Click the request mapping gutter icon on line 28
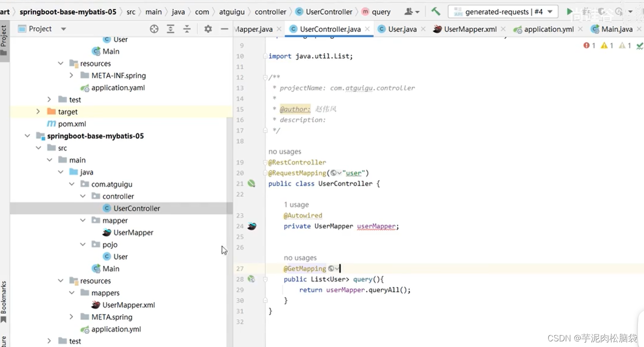 252,279
